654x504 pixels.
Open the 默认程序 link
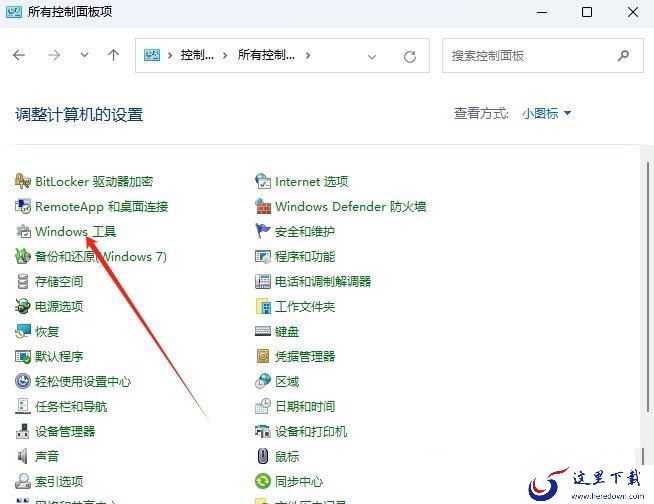coord(59,356)
